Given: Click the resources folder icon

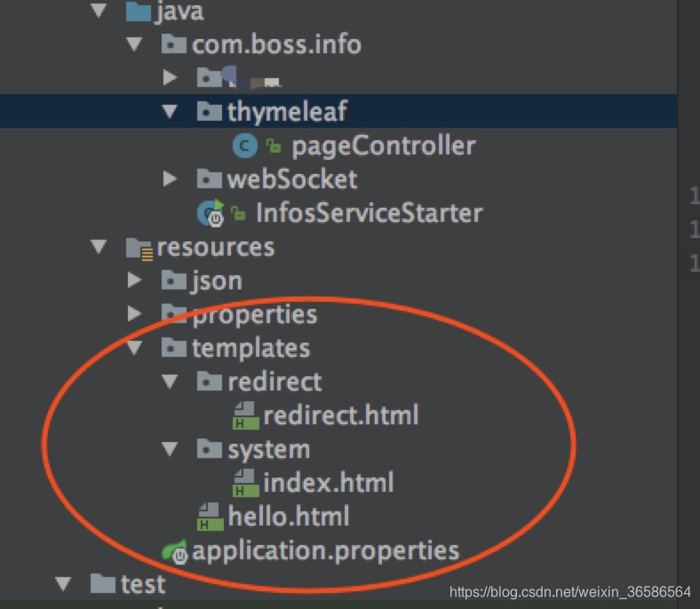Looking at the screenshot, I should (139, 248).
